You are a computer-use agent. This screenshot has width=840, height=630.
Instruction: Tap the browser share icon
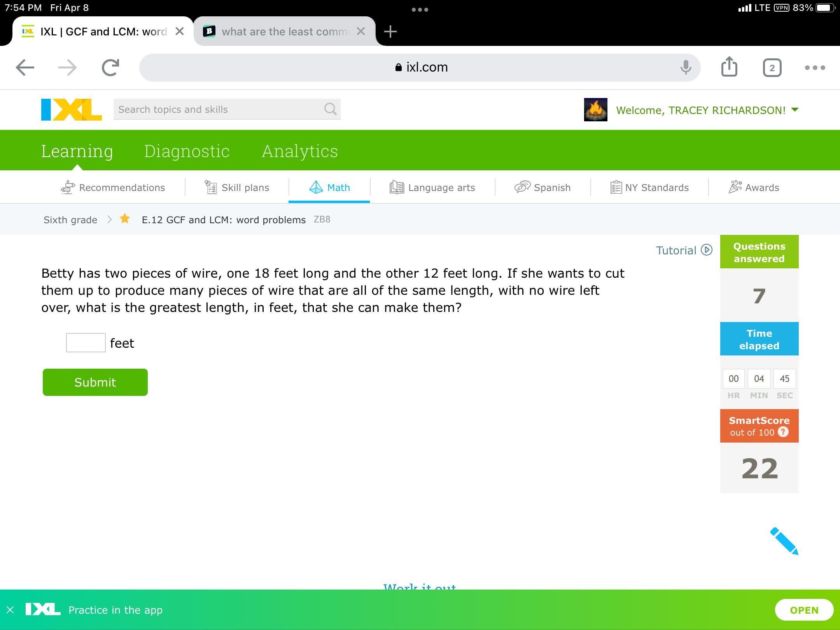pyautogui.click(x=729, y=67)
